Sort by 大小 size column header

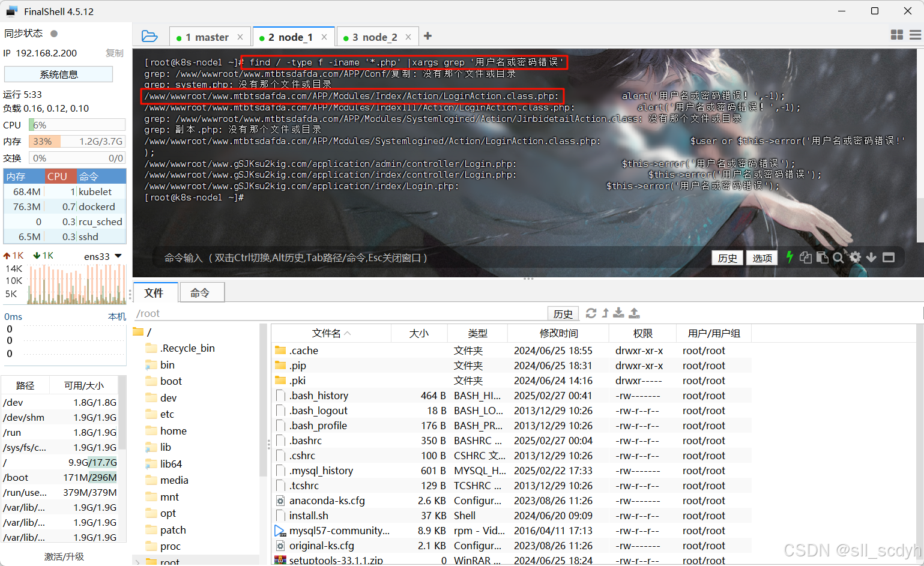pos(419,333)
